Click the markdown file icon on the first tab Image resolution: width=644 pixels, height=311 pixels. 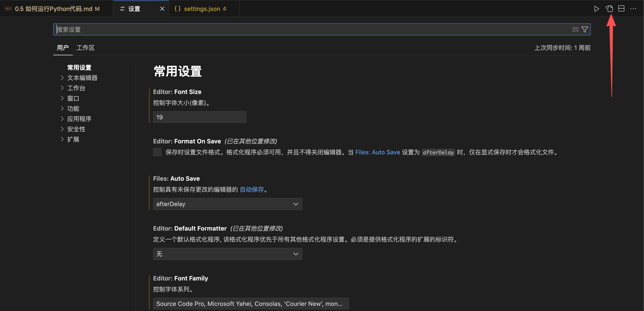tap(8, 9)
